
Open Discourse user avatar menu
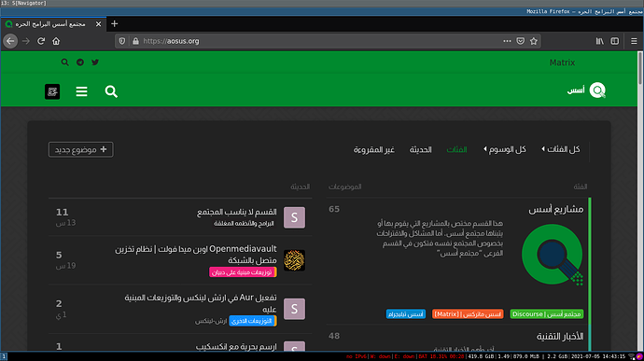click(52, 91)
